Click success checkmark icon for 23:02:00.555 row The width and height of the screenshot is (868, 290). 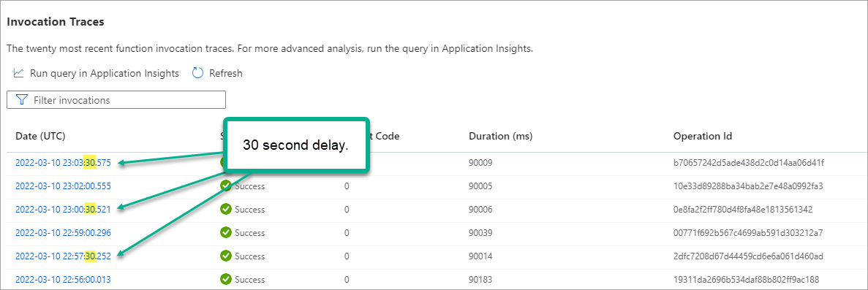(226, 186)
